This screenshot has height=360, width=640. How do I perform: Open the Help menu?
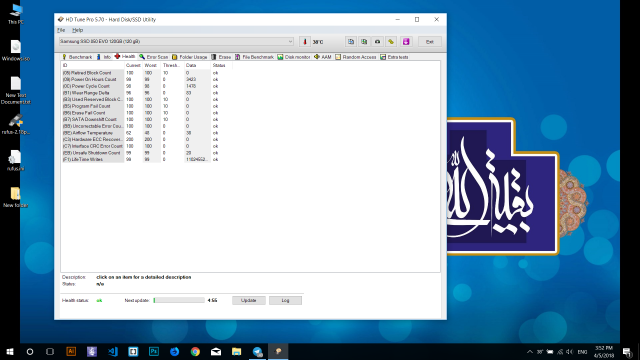[78, 30]
